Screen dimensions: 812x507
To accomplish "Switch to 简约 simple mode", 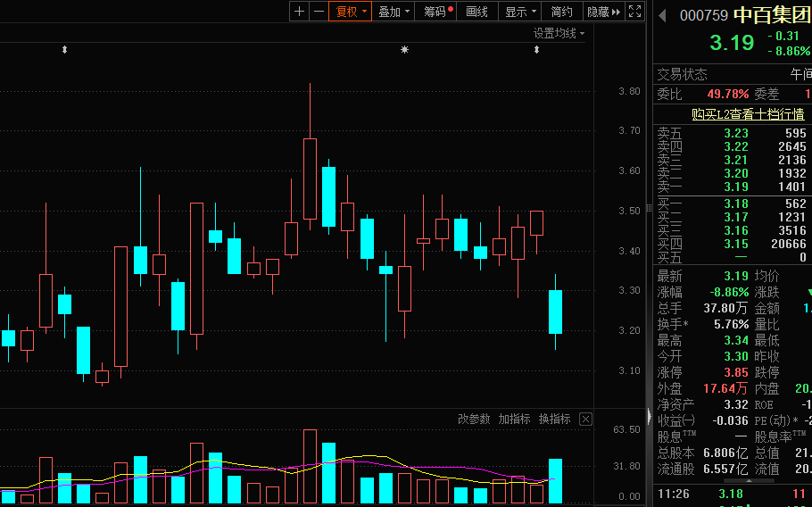I will [x=562, y=12].
